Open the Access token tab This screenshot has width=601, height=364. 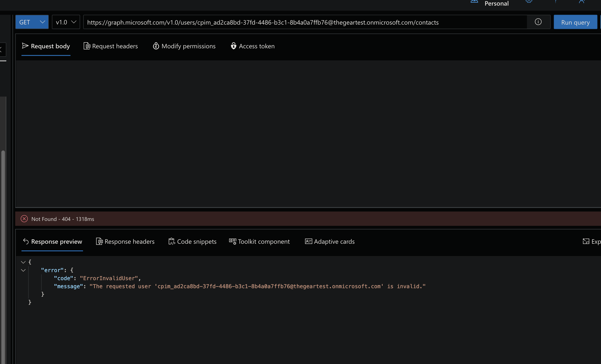click(253, 46)
